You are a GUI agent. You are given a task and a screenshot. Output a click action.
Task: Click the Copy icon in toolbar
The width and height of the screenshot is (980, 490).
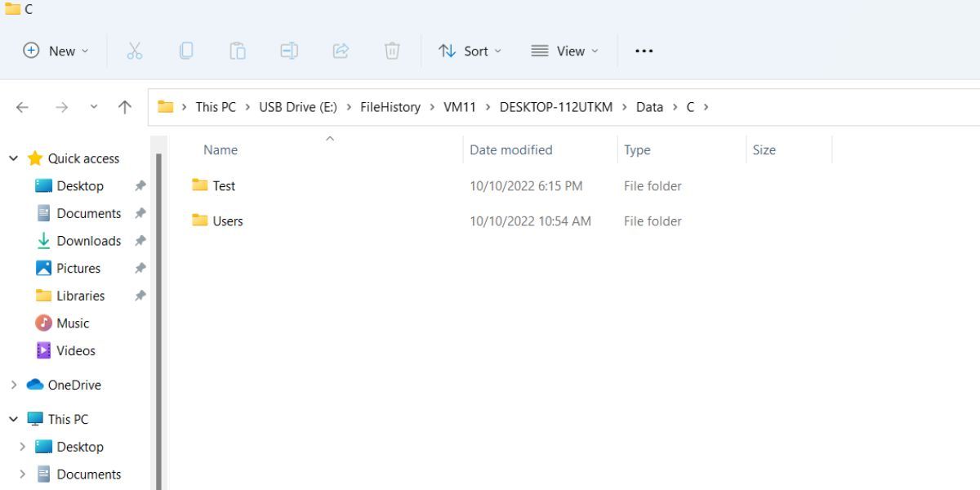click(x=186, y=51)
